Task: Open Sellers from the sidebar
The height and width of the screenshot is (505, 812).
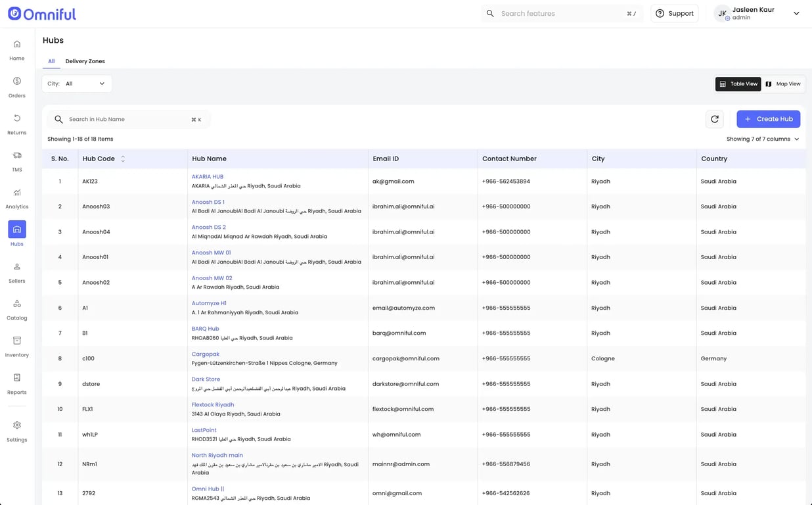Action: (x=17, y=272)
